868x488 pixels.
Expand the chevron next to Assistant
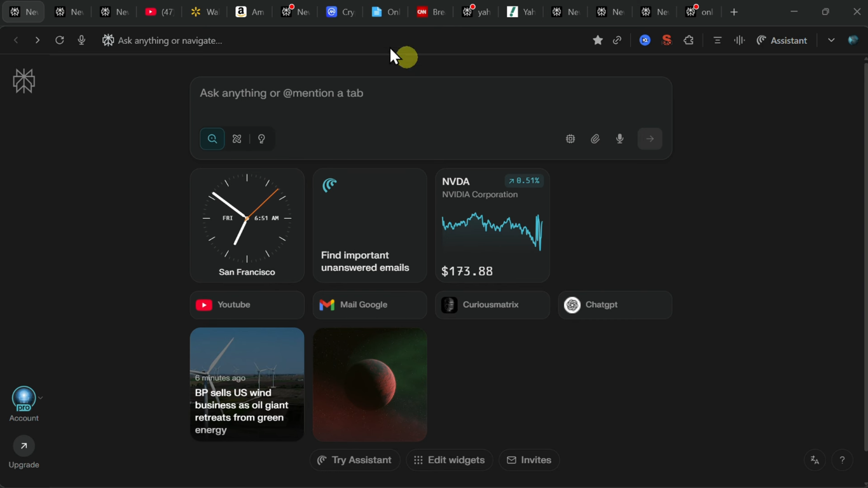click(831, 40)
